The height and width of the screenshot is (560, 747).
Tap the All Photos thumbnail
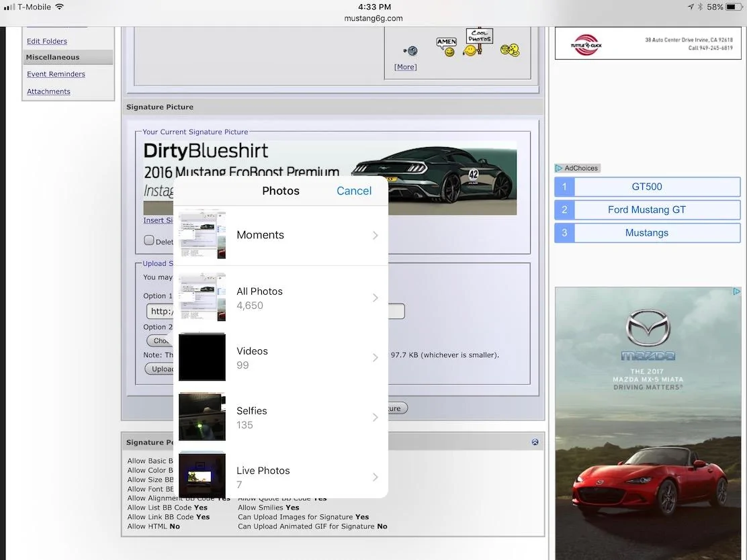(x=202, y=297)
